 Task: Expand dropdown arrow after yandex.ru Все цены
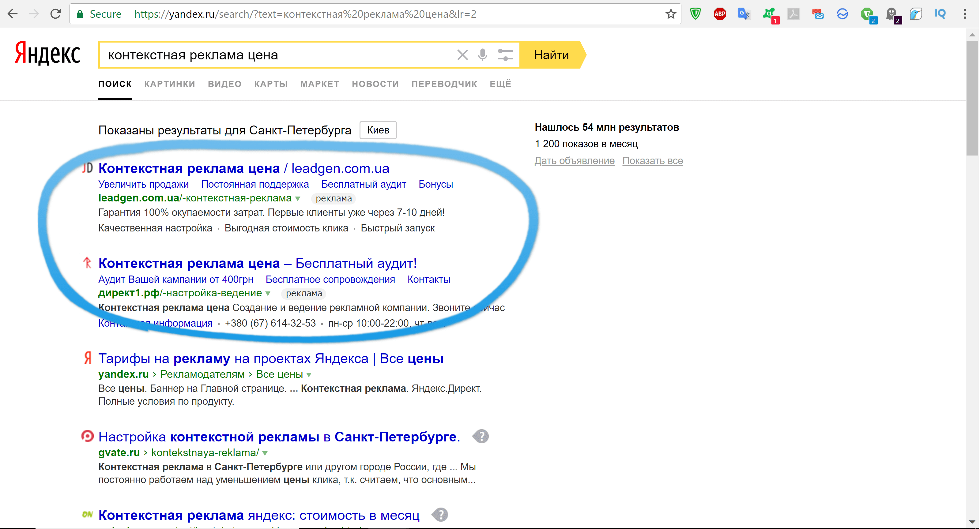pyautogui.click(x=309, y=375)
